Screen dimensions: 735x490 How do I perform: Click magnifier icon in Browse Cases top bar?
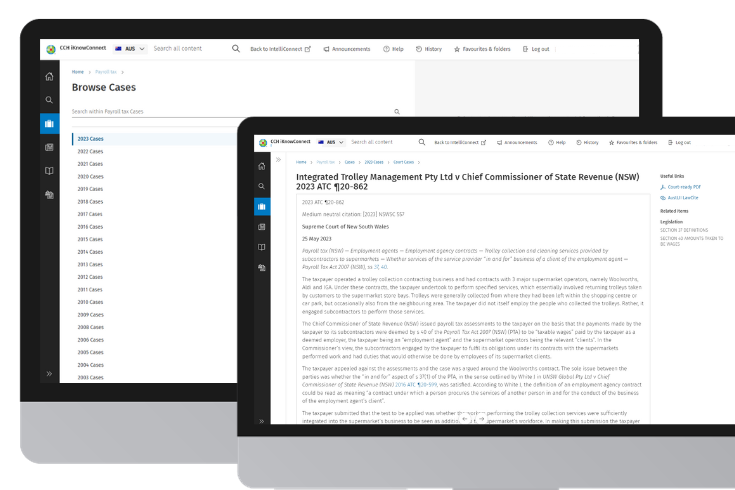[236, 49]
